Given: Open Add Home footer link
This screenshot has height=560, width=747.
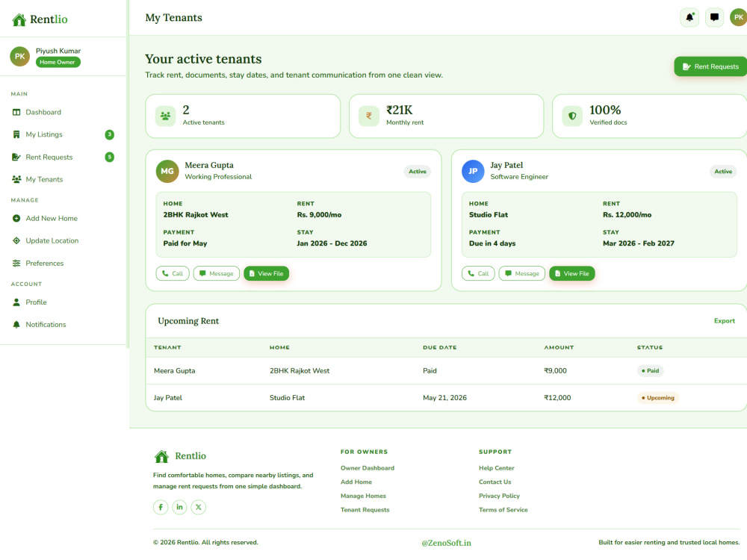Looking at the screenshot, I should 356,482.
